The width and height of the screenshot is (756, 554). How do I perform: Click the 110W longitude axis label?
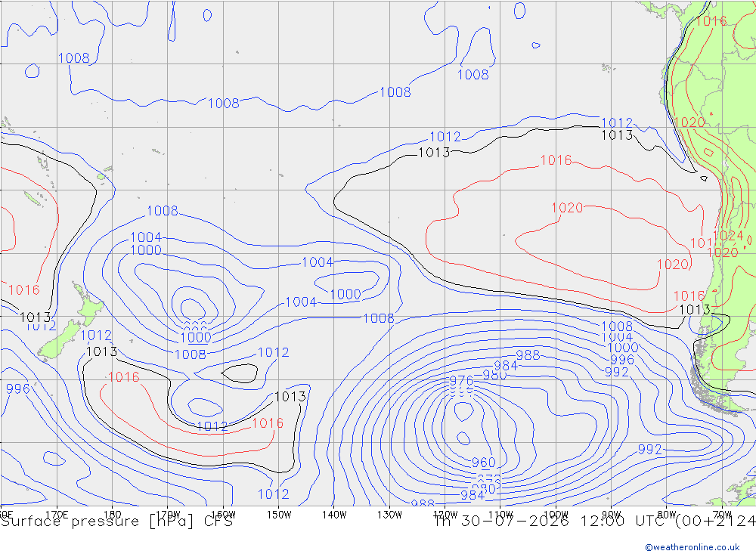point(500,515)
